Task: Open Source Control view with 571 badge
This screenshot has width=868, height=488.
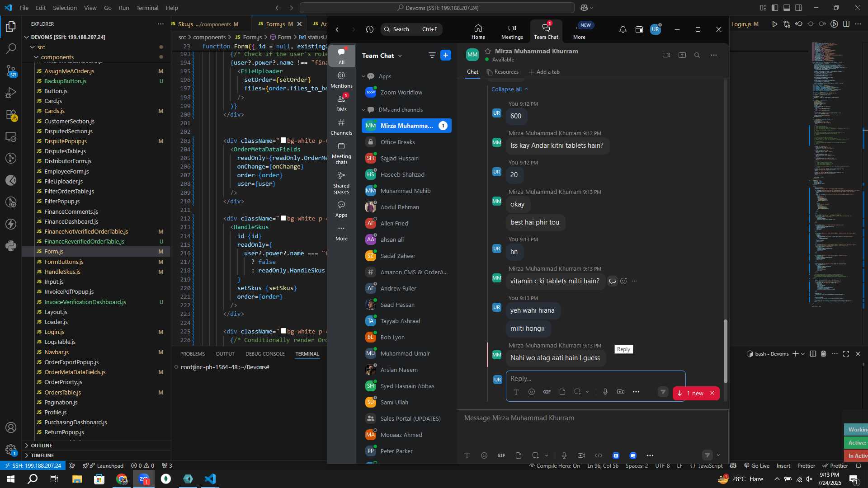Action: click(11, 70)
